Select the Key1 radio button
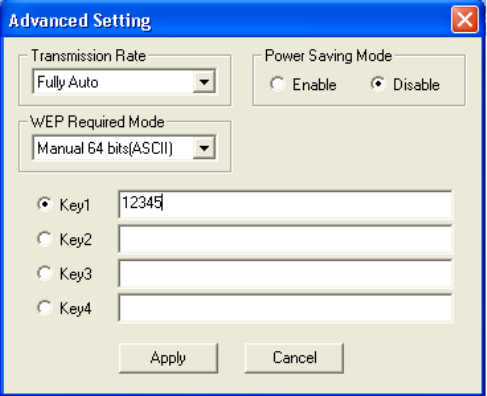 (44, 204)
